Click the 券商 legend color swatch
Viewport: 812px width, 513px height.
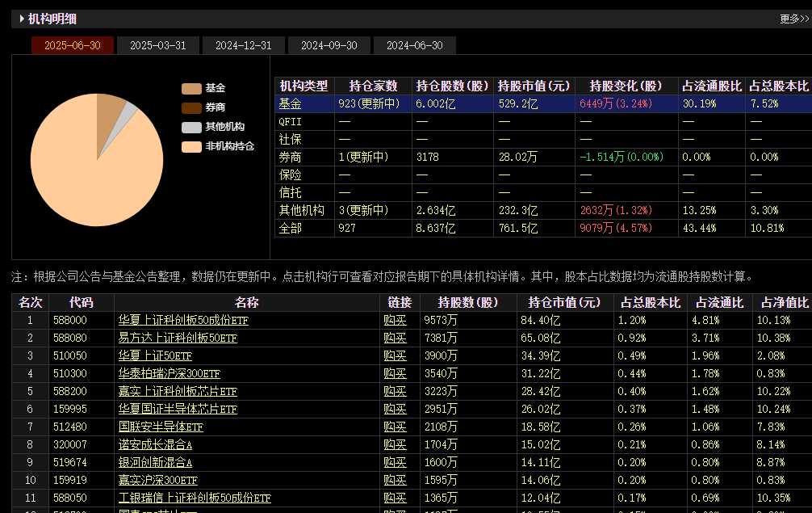click(x=191, y=108)
